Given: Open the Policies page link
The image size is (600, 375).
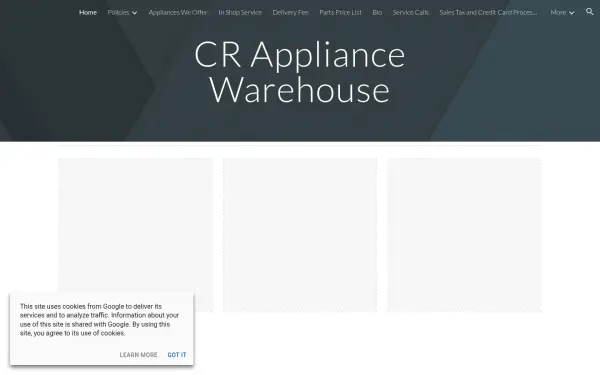Looking at the screenshot, I should click(x=118, y=12).
